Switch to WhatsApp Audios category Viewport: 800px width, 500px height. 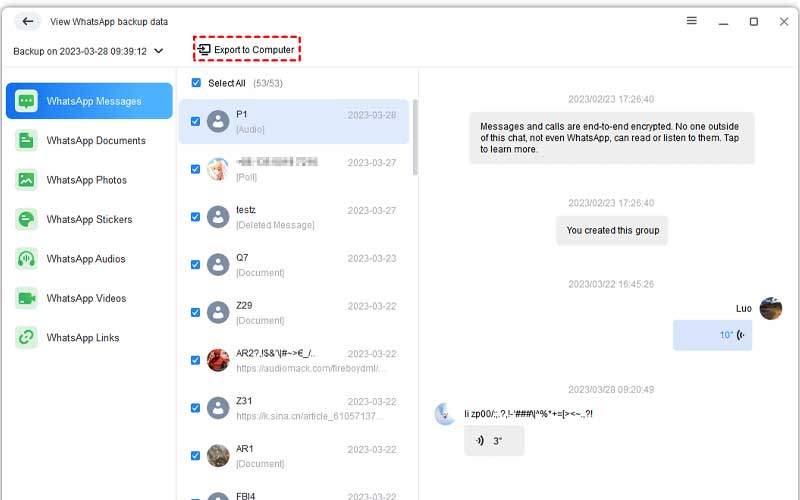[89, 259]
